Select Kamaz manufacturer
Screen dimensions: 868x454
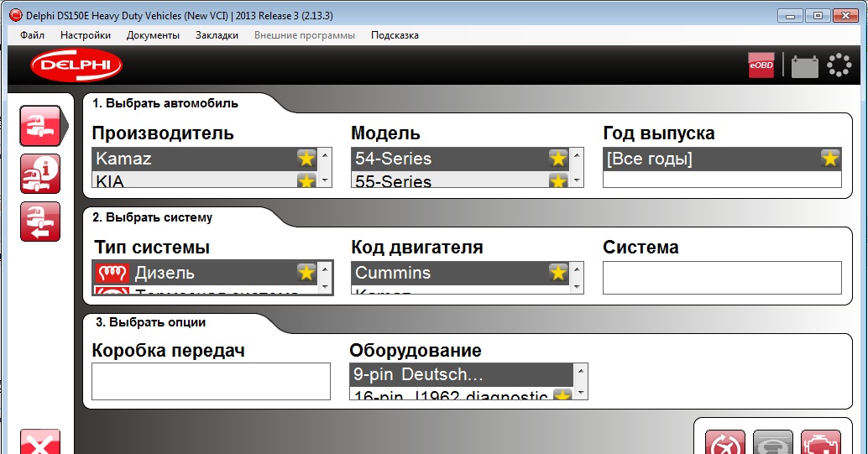205,159
